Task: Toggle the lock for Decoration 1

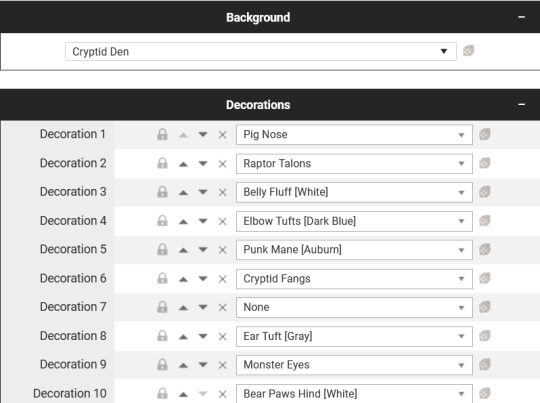Action: [162, 134]
